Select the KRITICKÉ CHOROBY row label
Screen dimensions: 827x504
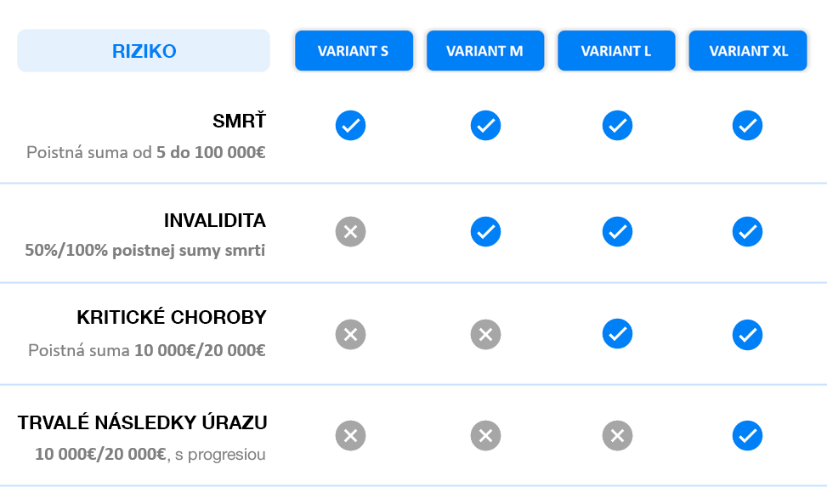pos(172,317)
